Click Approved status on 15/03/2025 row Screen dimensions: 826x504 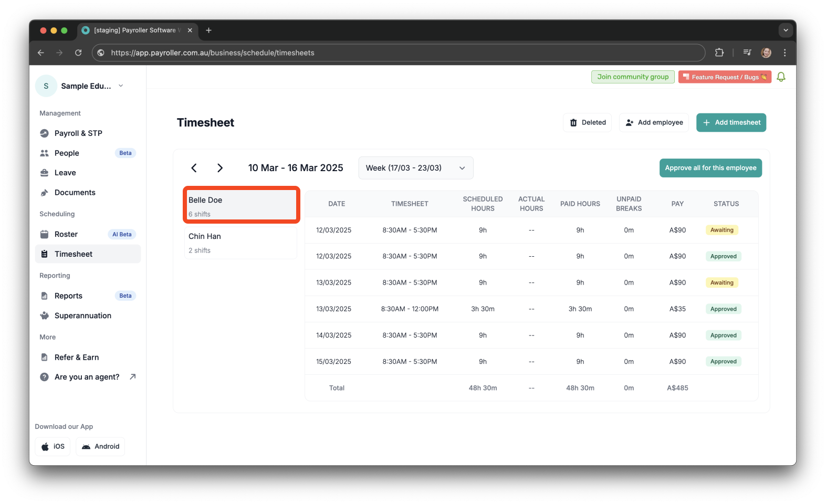click(x=724, y=362)
